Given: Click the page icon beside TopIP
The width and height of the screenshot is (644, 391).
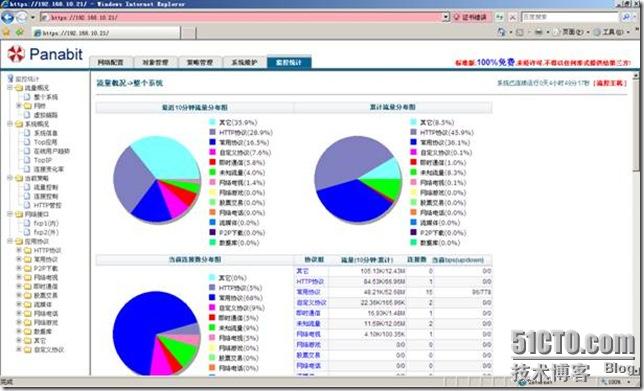Looking at the screenshot, I should (27, 160).
